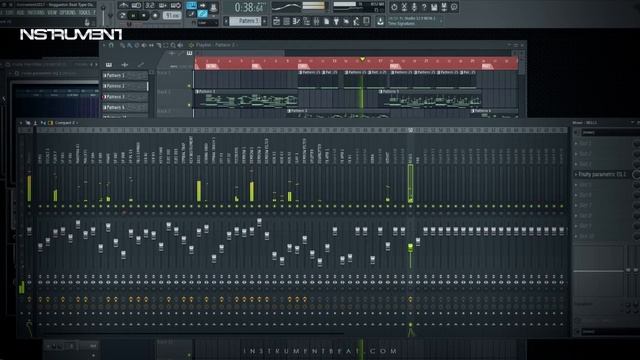Toggle the blue highlighted top-row panel button
This screenshot has height=360, width=640.
click(191, 5)
